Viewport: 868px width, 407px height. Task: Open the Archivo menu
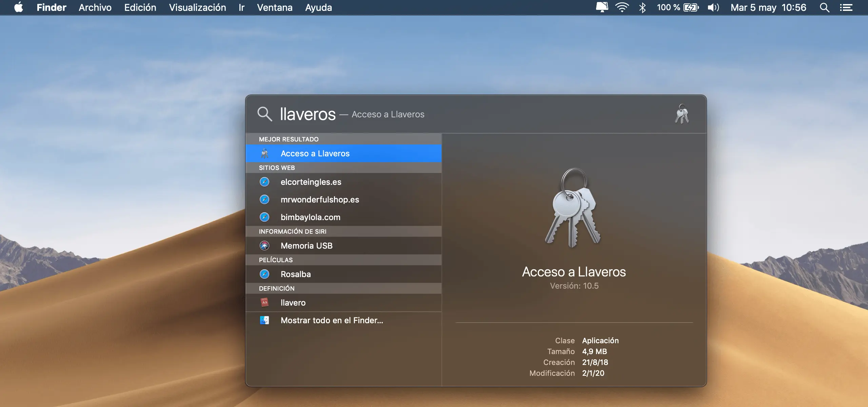(x=95, y=7)
